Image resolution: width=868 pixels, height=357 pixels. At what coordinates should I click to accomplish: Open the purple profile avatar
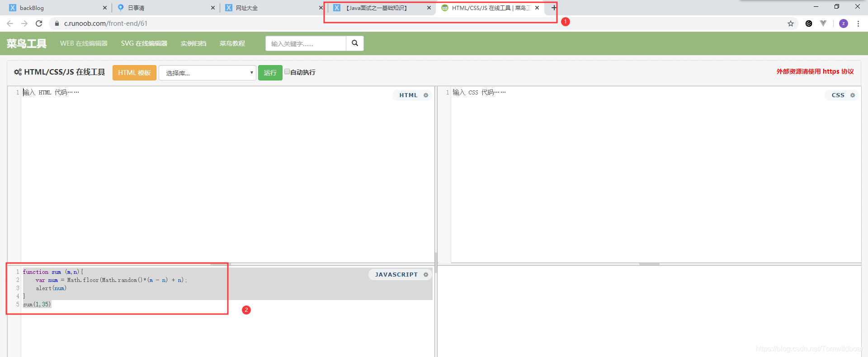tap(844, 23)
